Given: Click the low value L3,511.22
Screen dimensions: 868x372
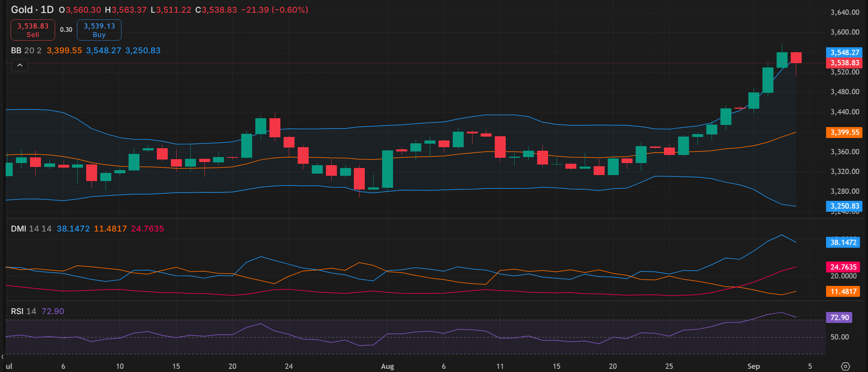Looking at the screenshot, I should pos(171,10).
